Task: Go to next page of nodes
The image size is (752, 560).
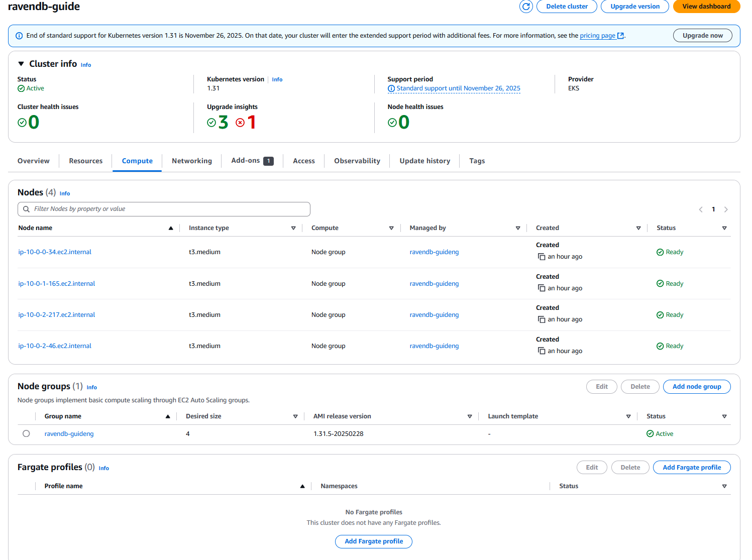Action: (726, 209)
